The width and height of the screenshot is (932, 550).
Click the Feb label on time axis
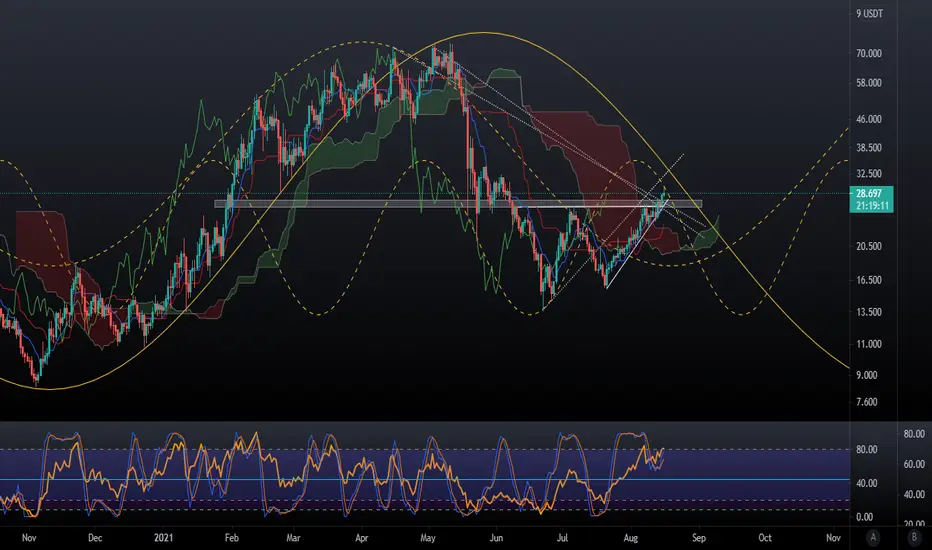(x=231, y=538)
